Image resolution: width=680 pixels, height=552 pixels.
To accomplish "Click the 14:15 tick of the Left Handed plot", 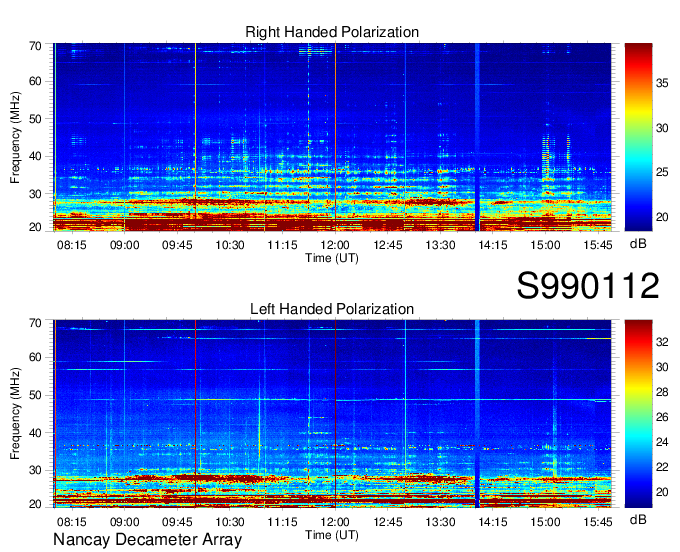I will (x=493, y=522).
